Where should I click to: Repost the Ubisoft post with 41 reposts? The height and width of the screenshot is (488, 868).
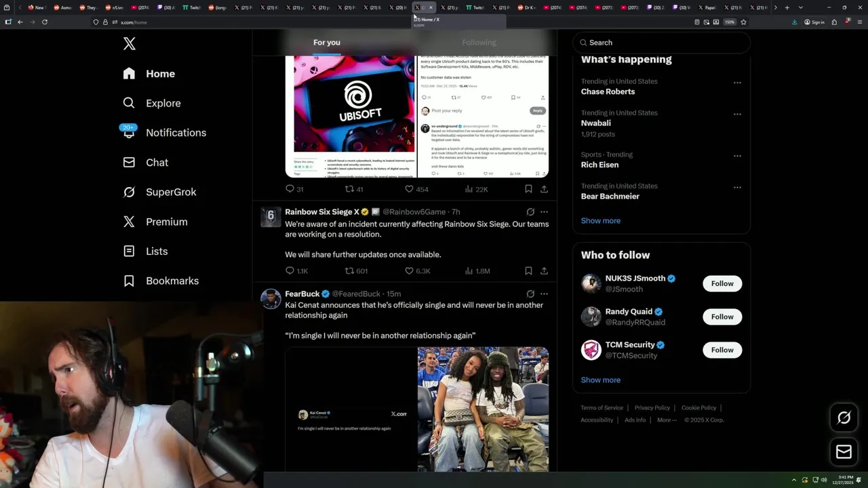coord(354,189)
